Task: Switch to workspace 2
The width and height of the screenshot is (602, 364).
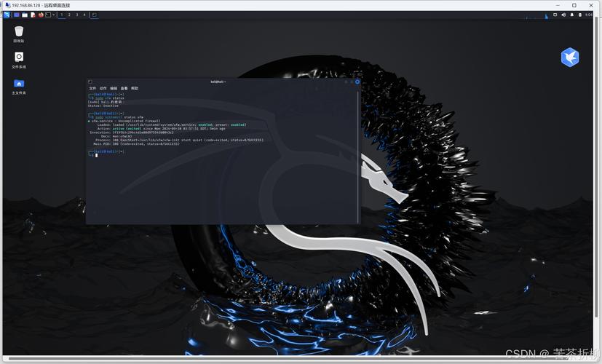Action: click(x=69, y=15)
